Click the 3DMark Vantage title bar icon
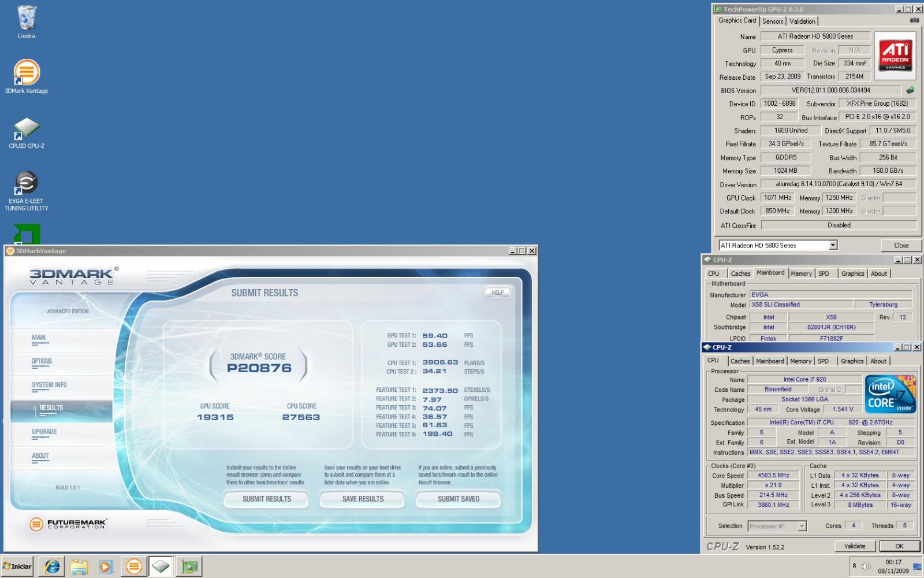Viewport: 924px width, 578px height. [x=10, y=251]
